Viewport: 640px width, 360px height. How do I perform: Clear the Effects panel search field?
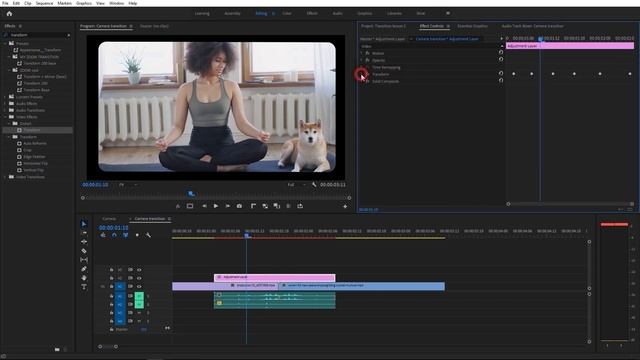[x=69, y=35]
